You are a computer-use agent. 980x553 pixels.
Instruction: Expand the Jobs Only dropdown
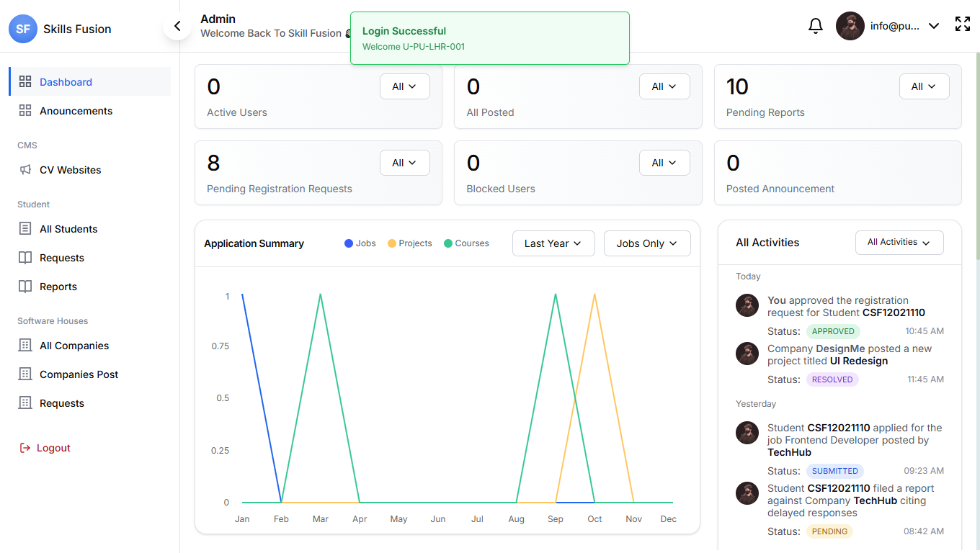coord(646,243)
